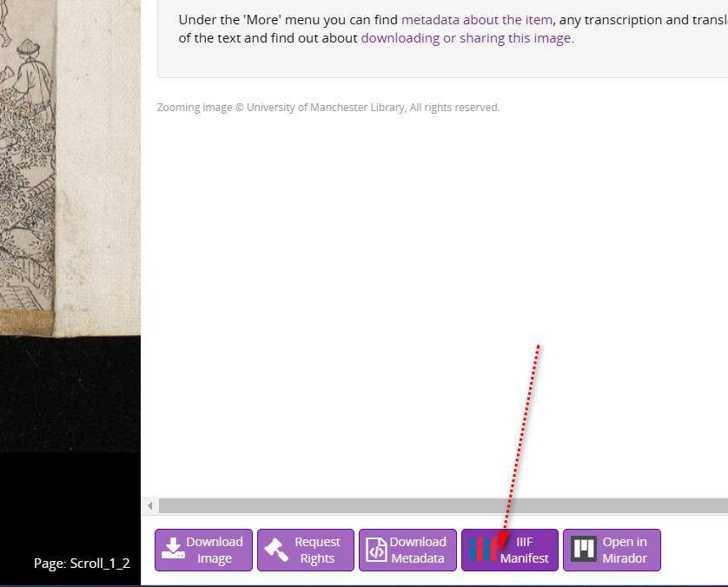This screenshot has width=728, height=587.
Task: Click the gavel icon for Request Rights
Action: point(275,550)
